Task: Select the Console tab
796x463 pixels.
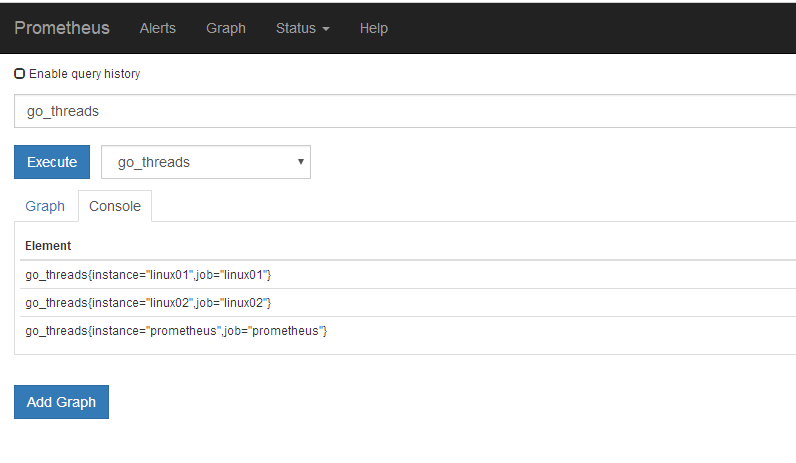Action: click(x=115, y=206)
